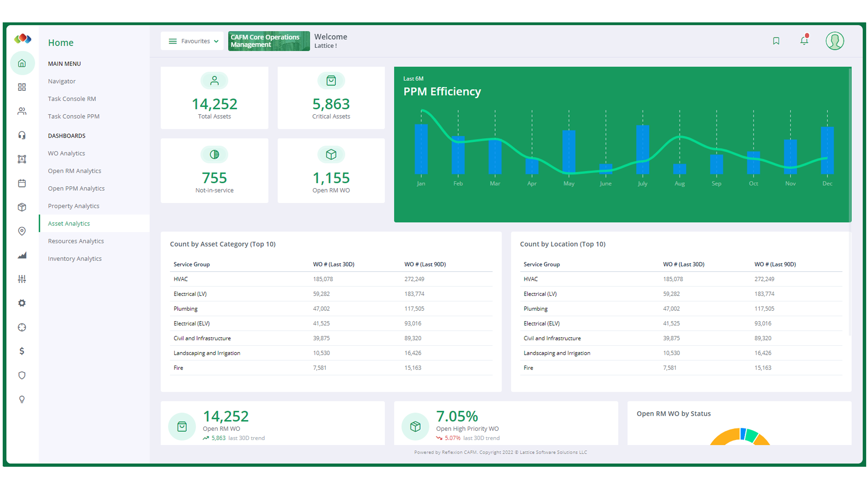
Task: Open the Inventory Analytics dashboard
Action: (74, 258)
